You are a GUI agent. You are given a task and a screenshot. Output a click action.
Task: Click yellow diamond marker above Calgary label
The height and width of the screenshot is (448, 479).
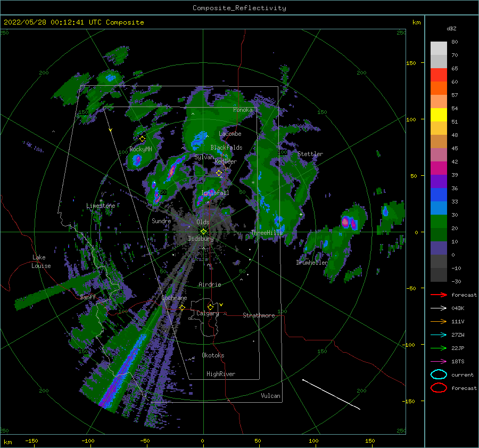[x=210, y=307]
